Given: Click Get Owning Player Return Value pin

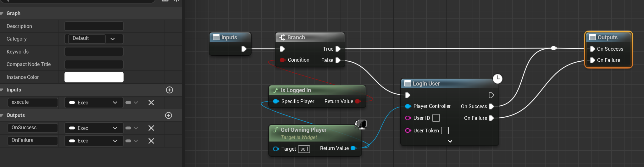Looking at the screenshot, I should pyautogui.click(x=353, y=148).
